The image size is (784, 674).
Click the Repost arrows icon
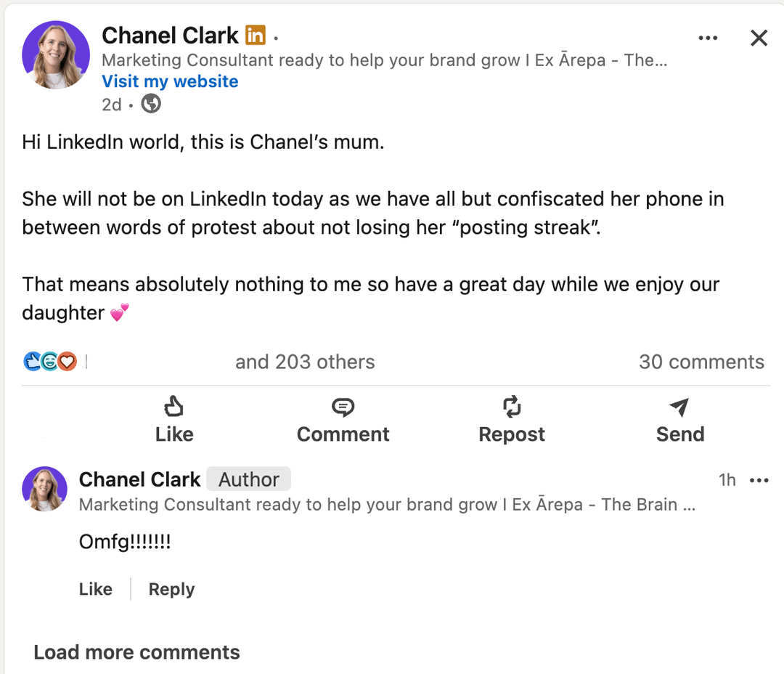click(x=512, y=407)
